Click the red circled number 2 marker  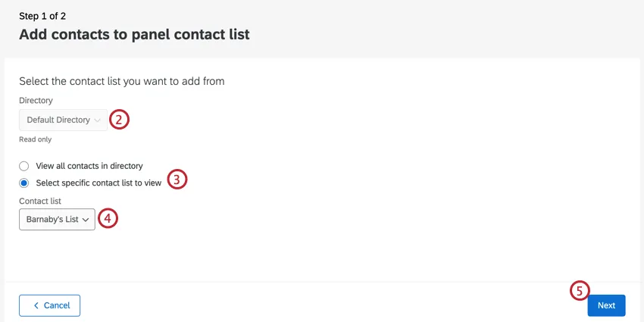[x=120, y=120]
